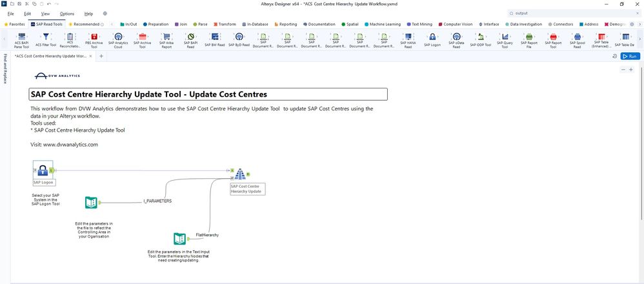Expand the Find and Replace side panel
The image size is (644, 284).
point(5,70)
